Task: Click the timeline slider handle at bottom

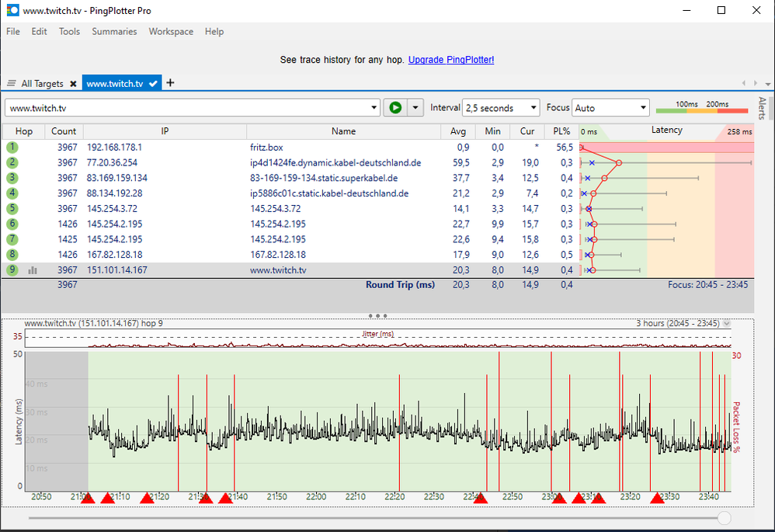Action: 724,517
